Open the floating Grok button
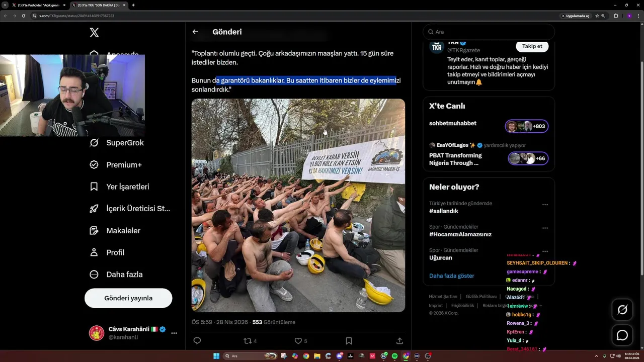Screen dimensions: 644x362 coord(622,310)
